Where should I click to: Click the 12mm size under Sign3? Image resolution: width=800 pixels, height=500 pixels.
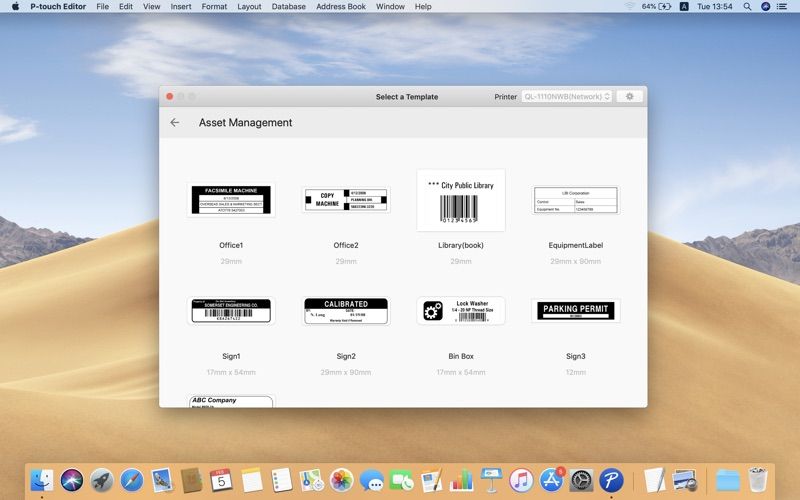(x=576, y=372)
